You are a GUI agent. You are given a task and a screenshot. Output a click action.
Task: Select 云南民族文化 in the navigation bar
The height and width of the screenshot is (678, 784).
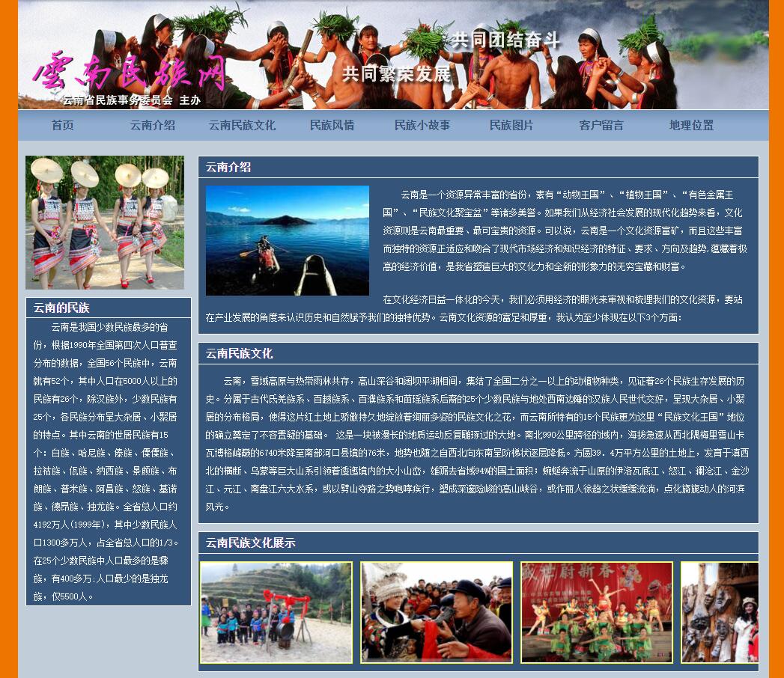[242, 126]
